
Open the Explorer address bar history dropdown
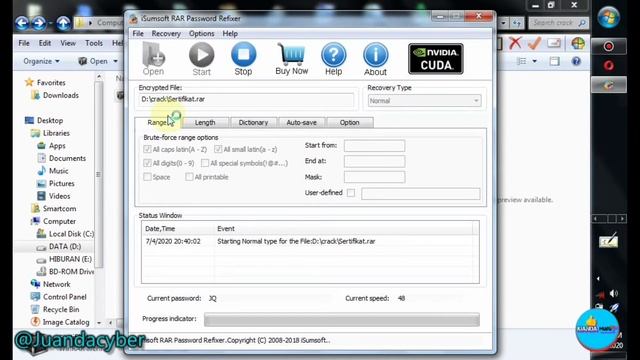tap(503, 23)
